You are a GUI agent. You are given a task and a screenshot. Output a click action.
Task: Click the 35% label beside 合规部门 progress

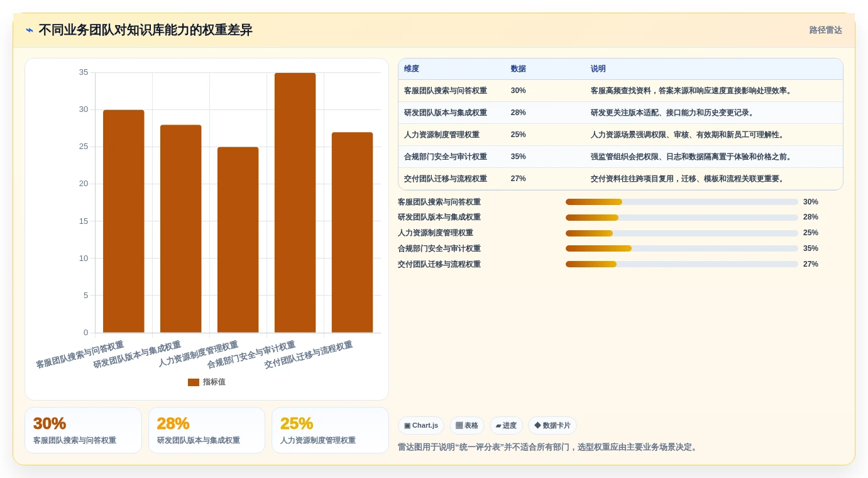(x=811, y=248)
